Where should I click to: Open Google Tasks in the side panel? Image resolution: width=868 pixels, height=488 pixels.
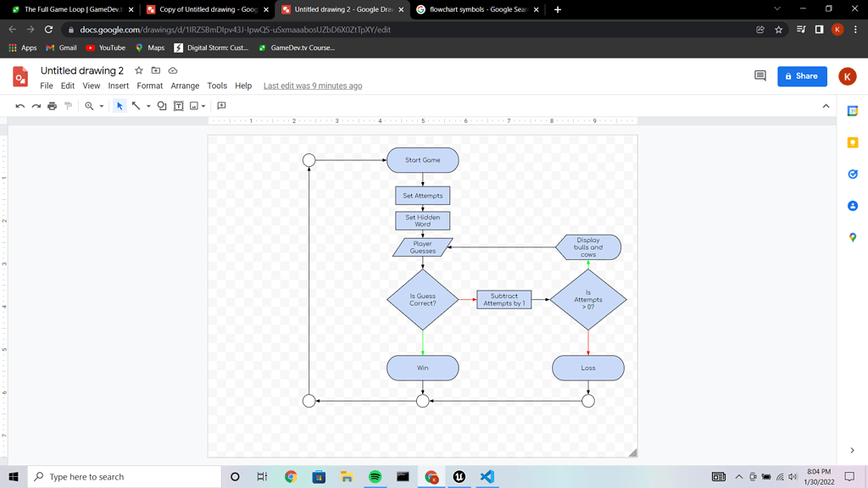coord(851,174)
